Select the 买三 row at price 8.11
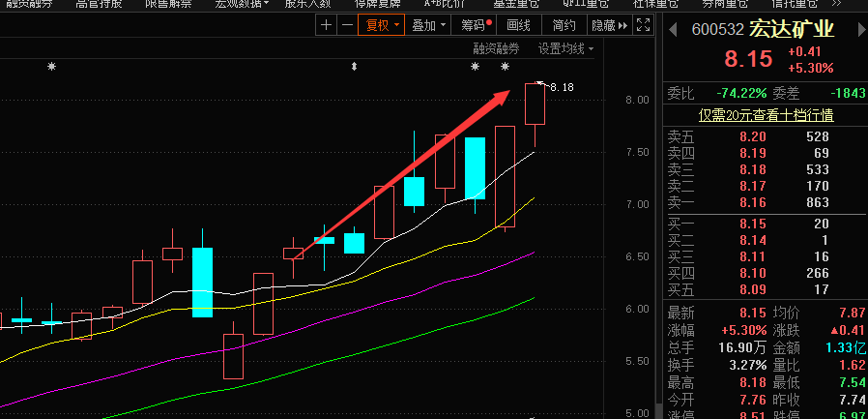Viewport: 868px width, 419px height. [767, 256]
